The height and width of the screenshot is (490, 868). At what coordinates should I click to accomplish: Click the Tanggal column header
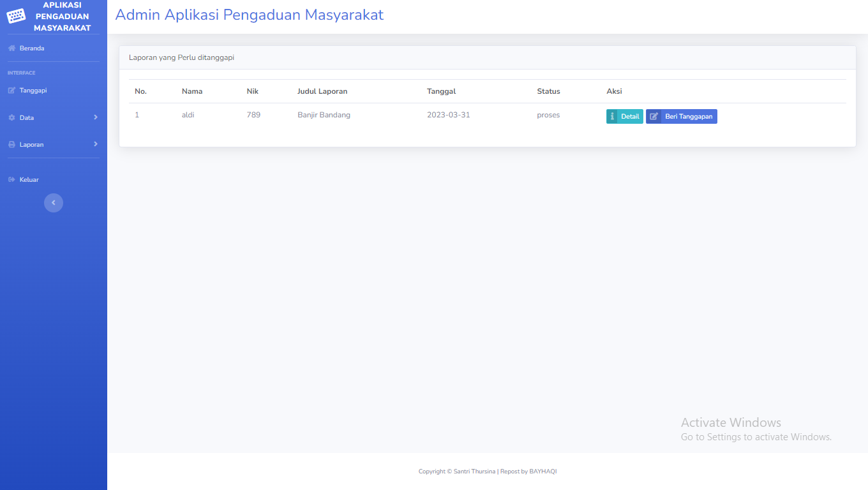coord(442,91)
